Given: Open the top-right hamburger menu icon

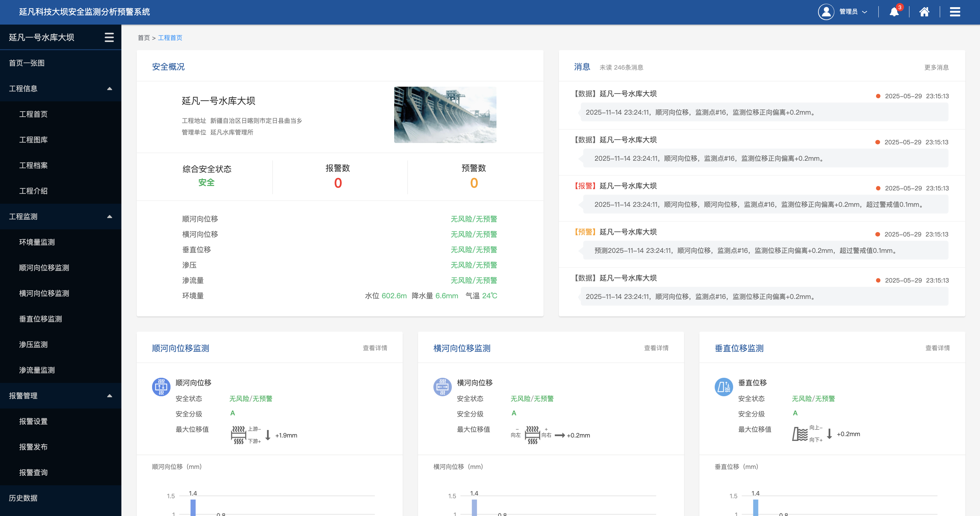Looking at the screenshot, I should pyautogui.click(x=955, y=12).
